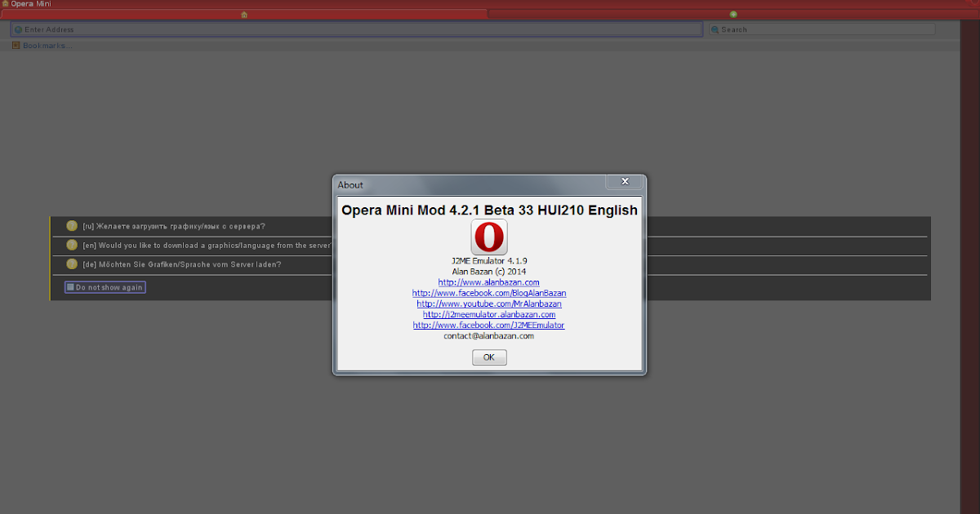Click the question icon beside the [de] option
The image size is (980, 514).
pyautogui.click(x=71, y=264)
